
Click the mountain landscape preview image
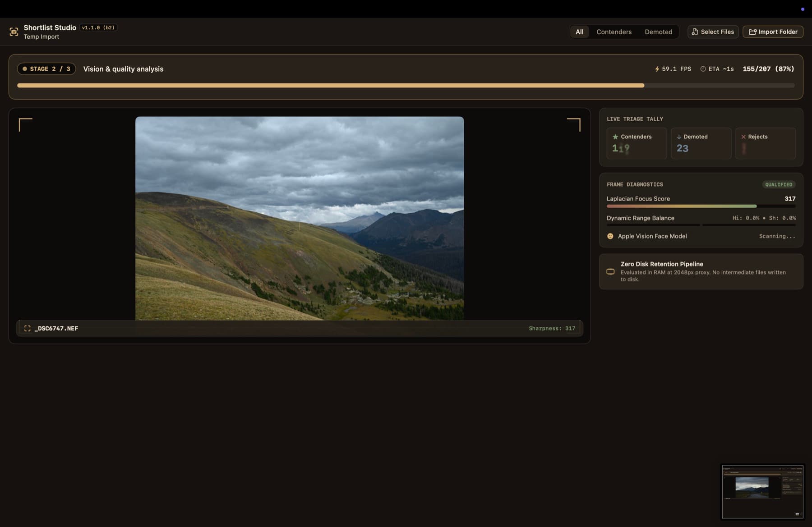pyautogui.click(x=300, y=219)
